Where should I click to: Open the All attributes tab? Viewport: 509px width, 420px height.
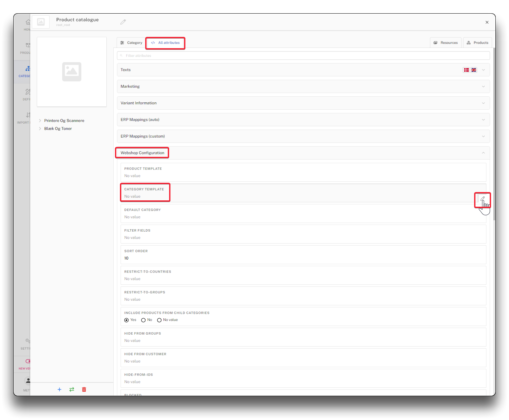click(x=165, y=43)
